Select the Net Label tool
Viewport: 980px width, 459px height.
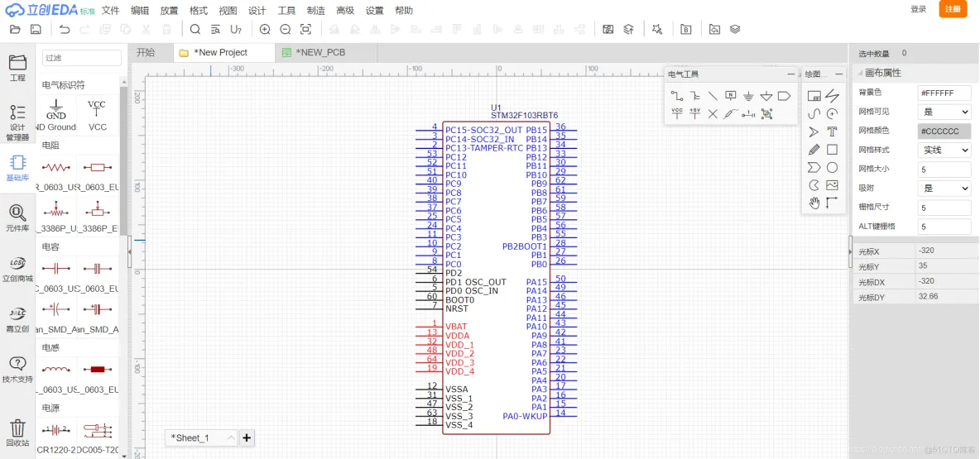731,96
